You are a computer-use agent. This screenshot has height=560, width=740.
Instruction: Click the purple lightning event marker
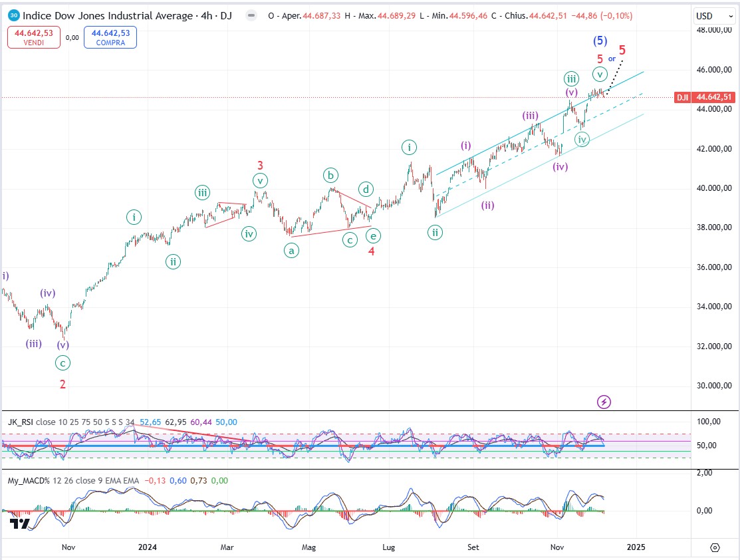604,402
